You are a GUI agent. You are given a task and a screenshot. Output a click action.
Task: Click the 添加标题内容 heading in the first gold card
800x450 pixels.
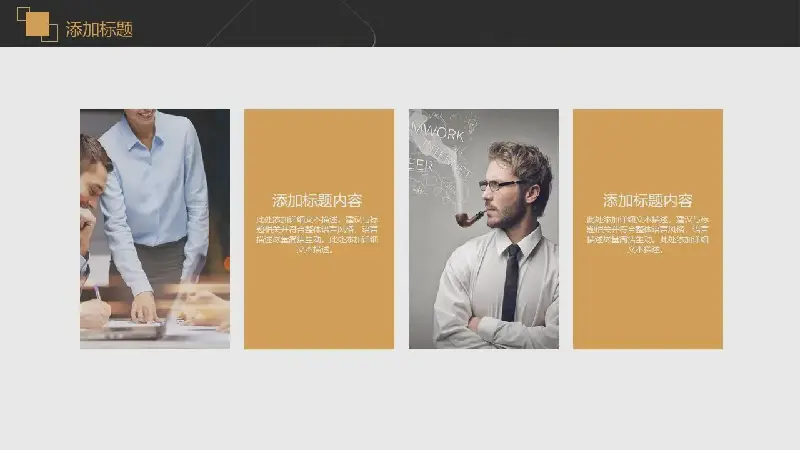click(x=317, y=201)
